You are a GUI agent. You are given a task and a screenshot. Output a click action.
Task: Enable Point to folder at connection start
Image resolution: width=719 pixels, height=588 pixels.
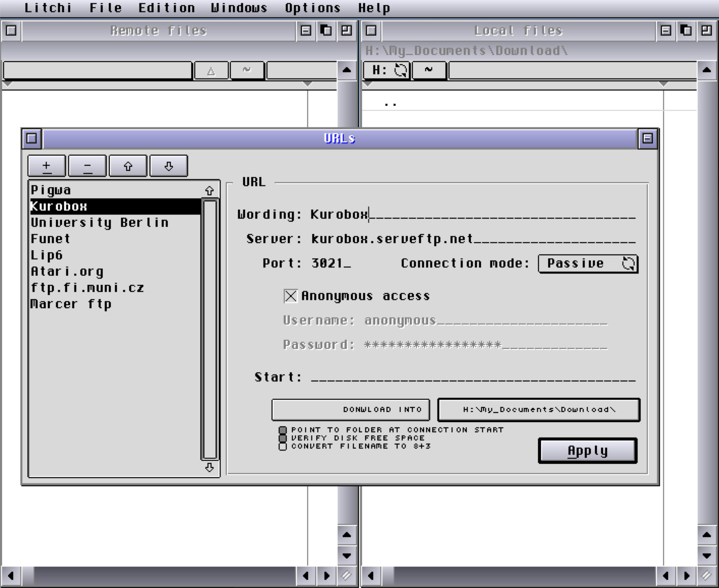(x=283, y=430)
